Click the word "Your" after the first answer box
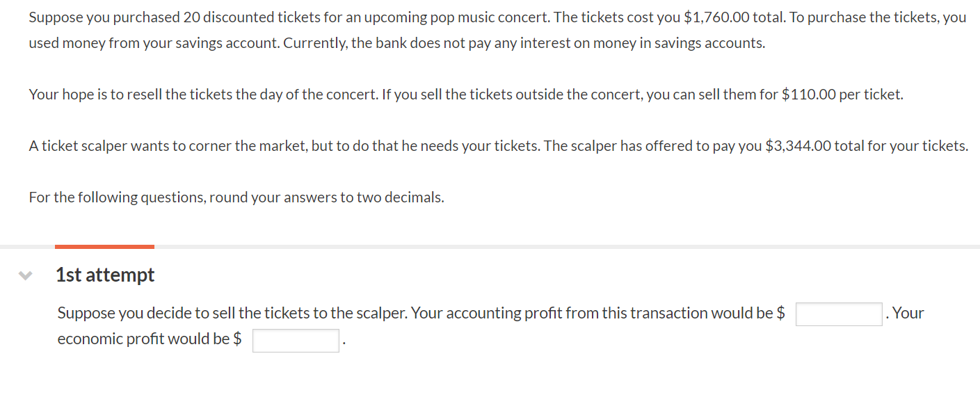Screen dimensions: 980x404 click(908, 314)
